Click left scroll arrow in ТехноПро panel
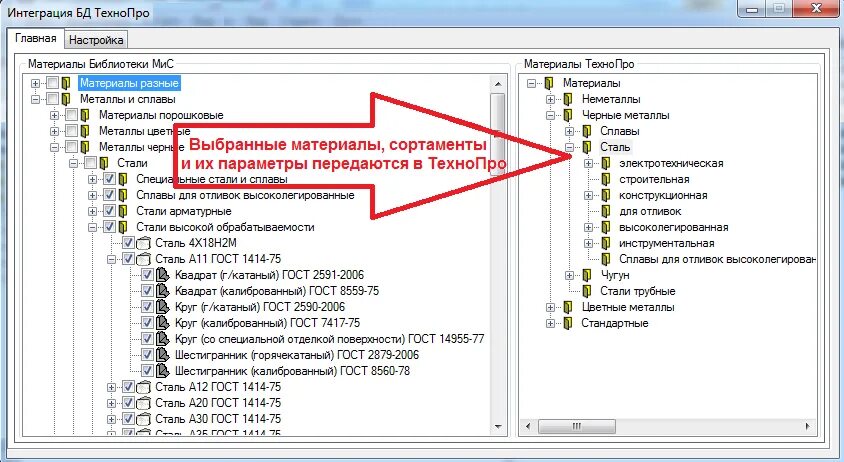844x462 pixels. pos(528,426)
